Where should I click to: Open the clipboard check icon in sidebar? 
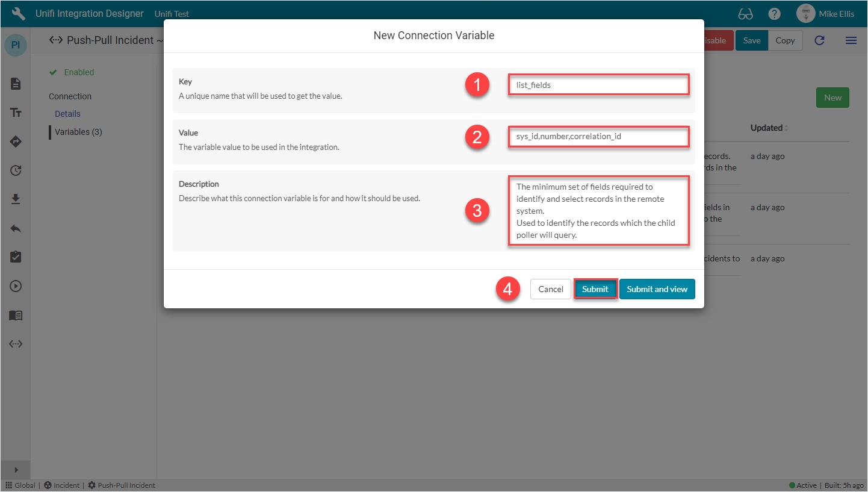click(x=16, y=257)
